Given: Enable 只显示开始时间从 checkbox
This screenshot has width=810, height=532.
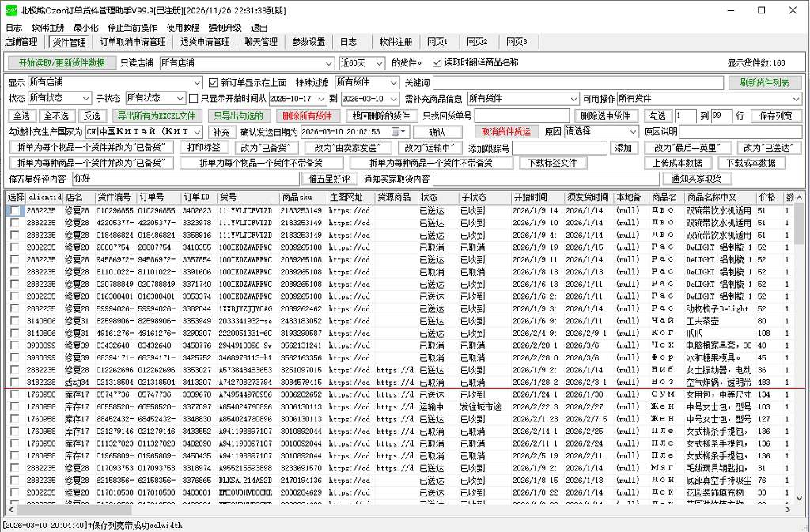Looking at the screenshot, I should (194, 99).
